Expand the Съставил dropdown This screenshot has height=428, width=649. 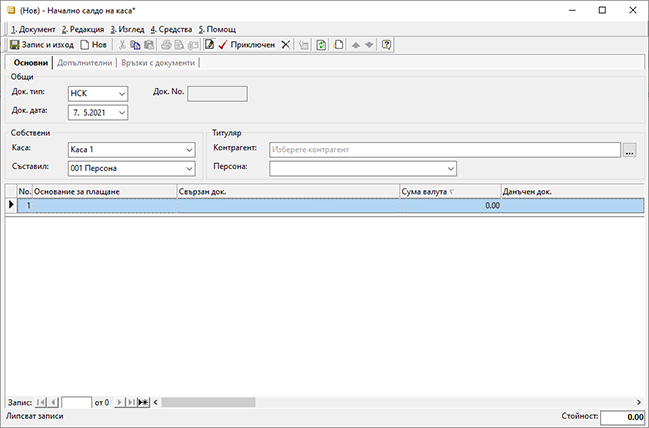189,168
